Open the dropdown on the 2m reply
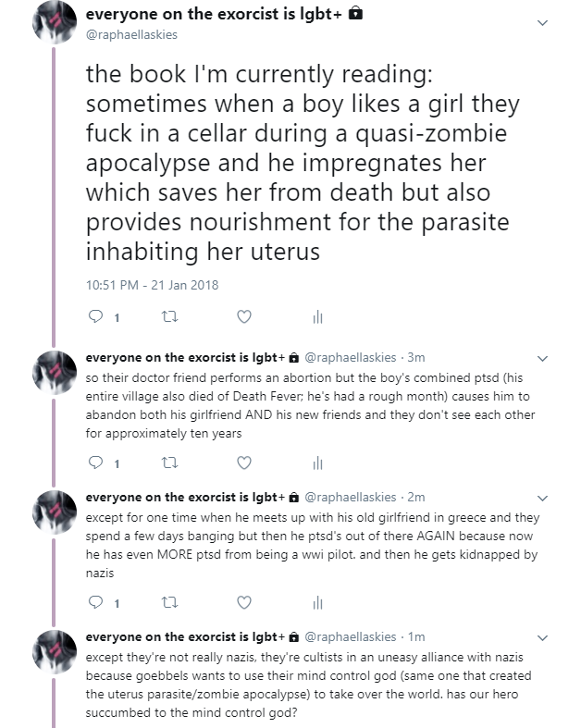The image size is (581, 728). pyautogui.click(x=543, y=498)
